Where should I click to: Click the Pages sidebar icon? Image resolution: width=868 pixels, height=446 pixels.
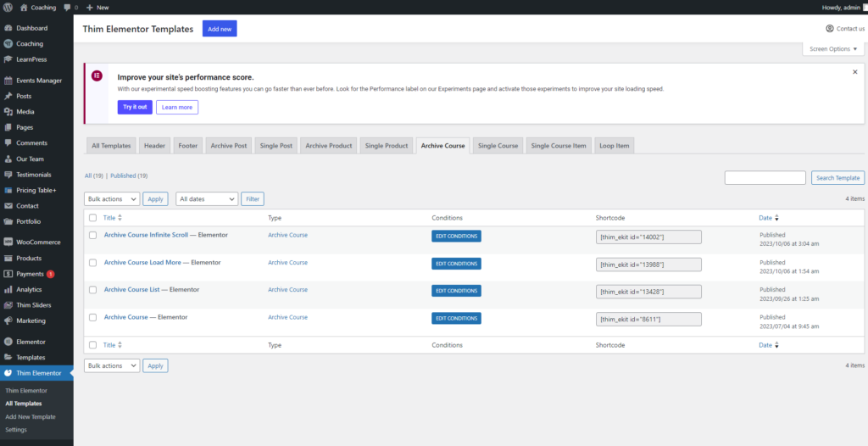[x=8, y=127]
